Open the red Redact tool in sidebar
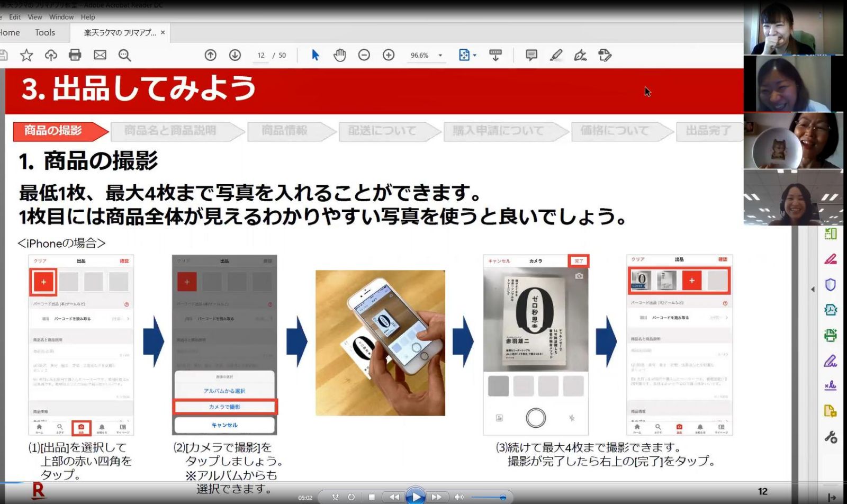The image size is (847, 504). 831,259
